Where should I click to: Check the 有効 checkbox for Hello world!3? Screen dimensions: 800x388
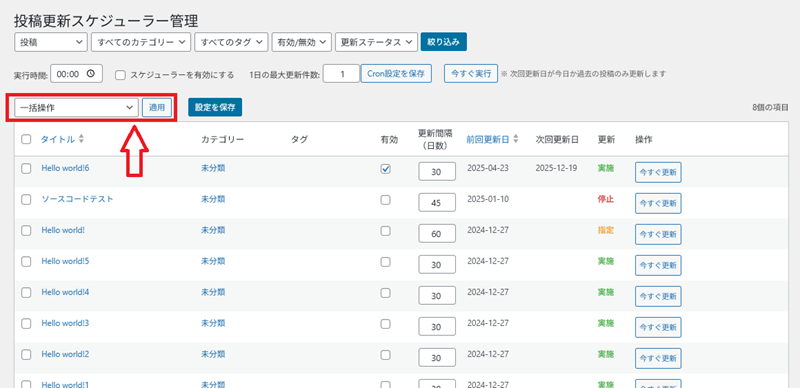386,324
